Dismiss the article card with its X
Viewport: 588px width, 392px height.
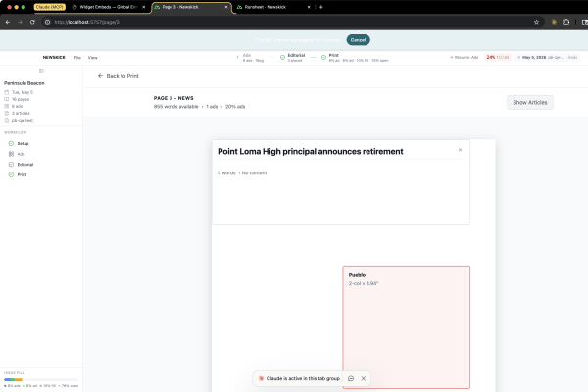(460, 150)
